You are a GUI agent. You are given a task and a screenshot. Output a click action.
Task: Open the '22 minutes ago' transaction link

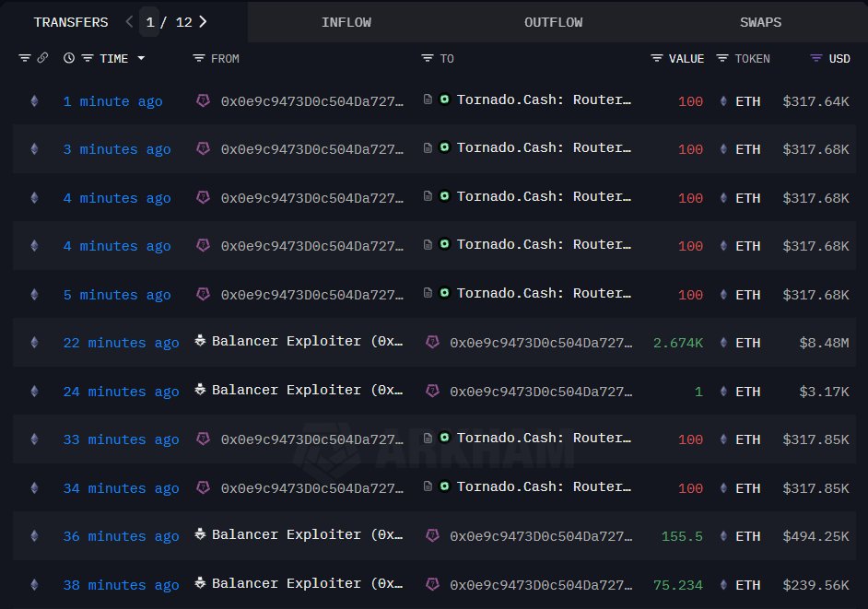(x=122, y=343)
